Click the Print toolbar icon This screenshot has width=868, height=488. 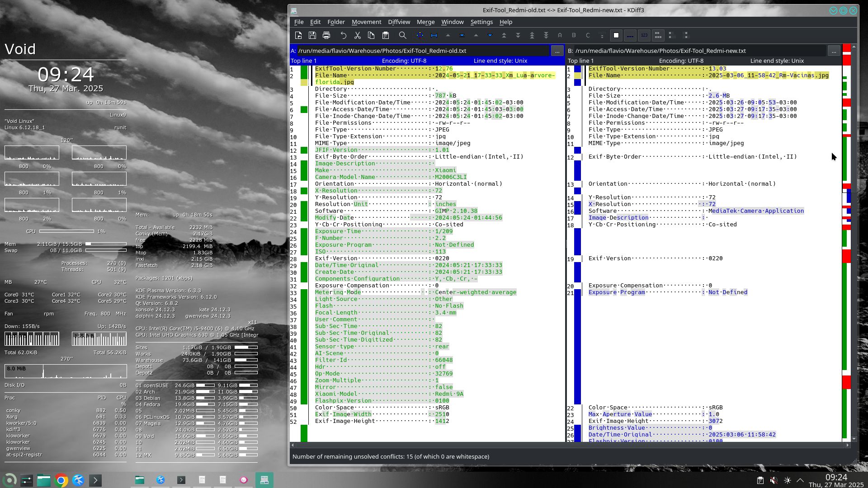[326, 35]
